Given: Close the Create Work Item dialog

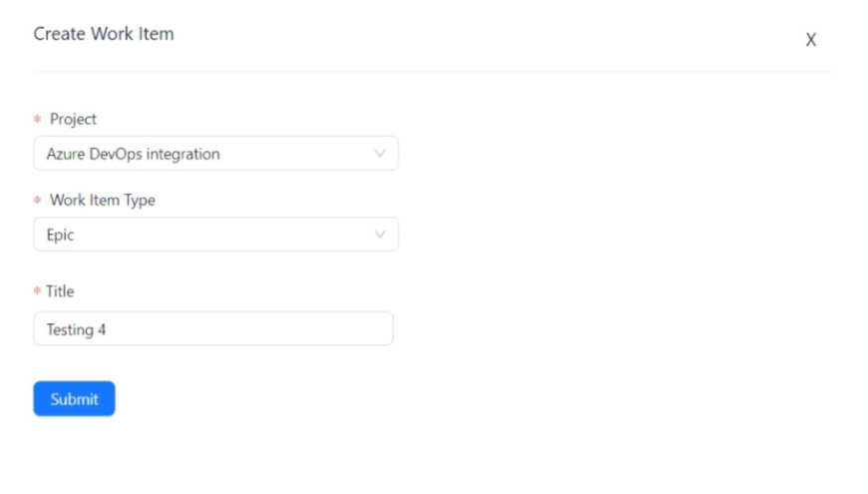Looking at the screenshot, I should click(811, 40).
